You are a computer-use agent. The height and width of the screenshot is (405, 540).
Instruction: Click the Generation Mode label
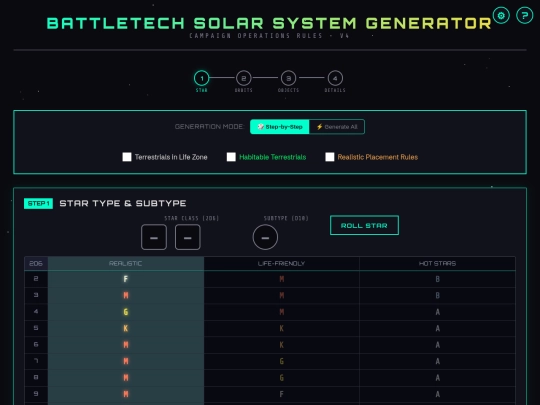pyautogui.click(x=209, y=127)
